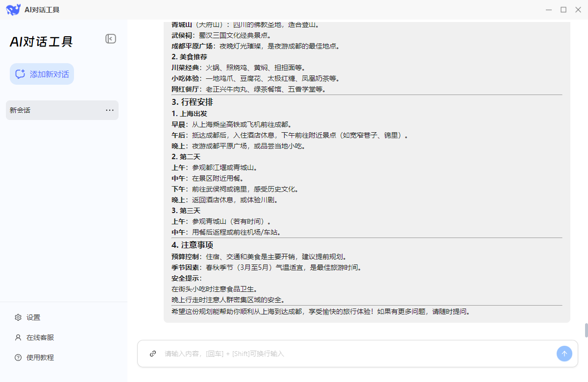Maximize the AI对话工具 window
The height and width of the screenshot is (382, 588).
click(x=563, y=10)
